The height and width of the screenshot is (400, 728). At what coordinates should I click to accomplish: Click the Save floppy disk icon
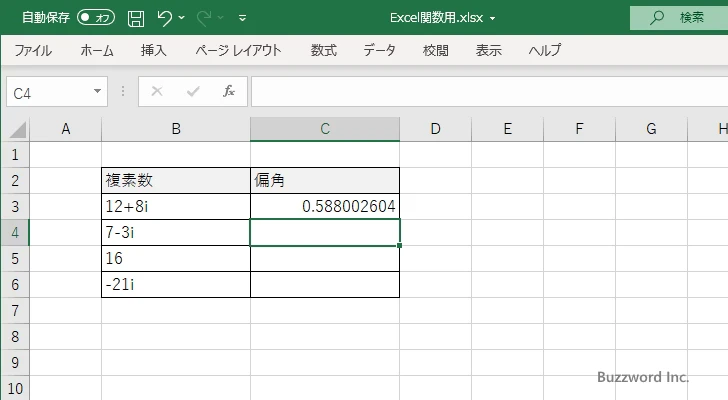136,18
